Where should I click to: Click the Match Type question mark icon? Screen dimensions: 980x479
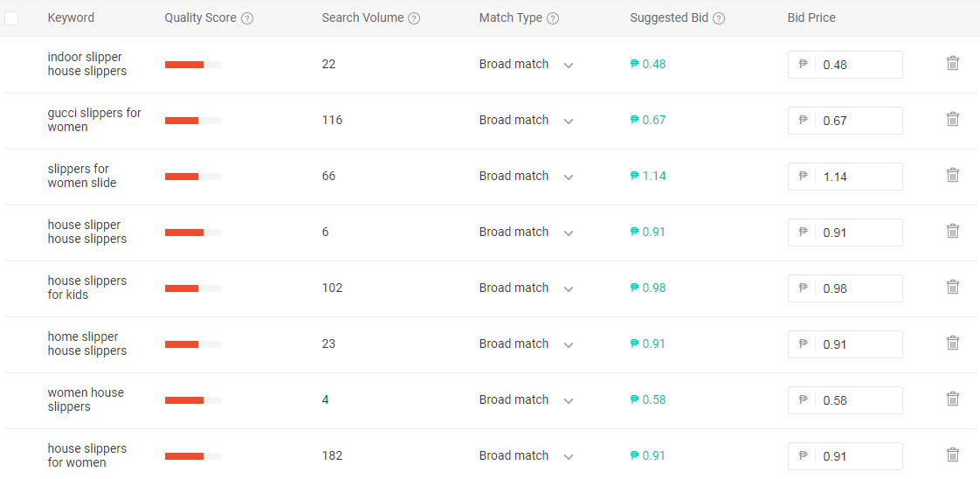coord(553,18)
